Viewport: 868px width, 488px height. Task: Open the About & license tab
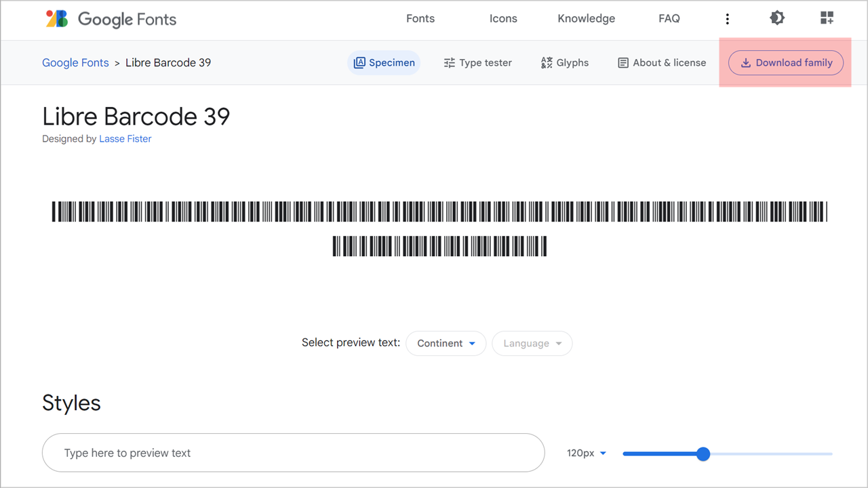[x=662, y=62]
